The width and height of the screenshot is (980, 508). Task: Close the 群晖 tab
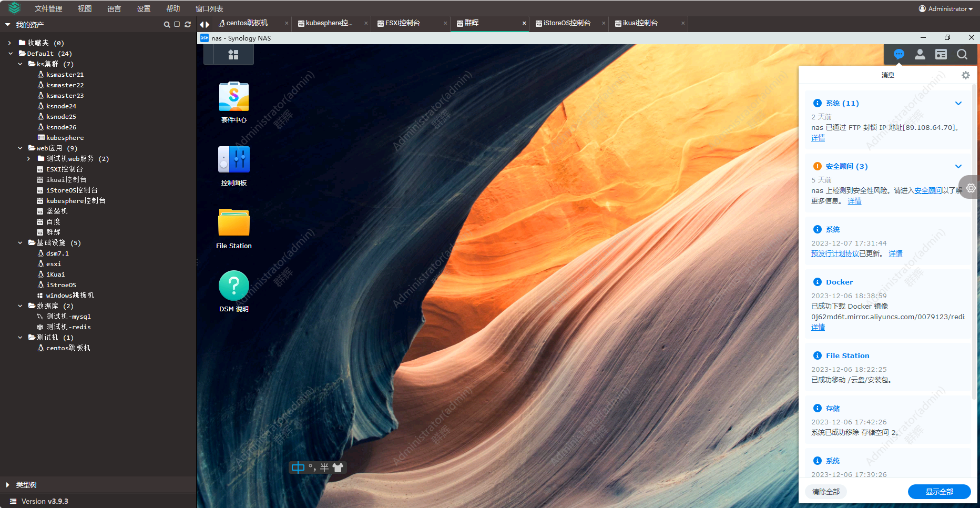click(x=524, y=23)
